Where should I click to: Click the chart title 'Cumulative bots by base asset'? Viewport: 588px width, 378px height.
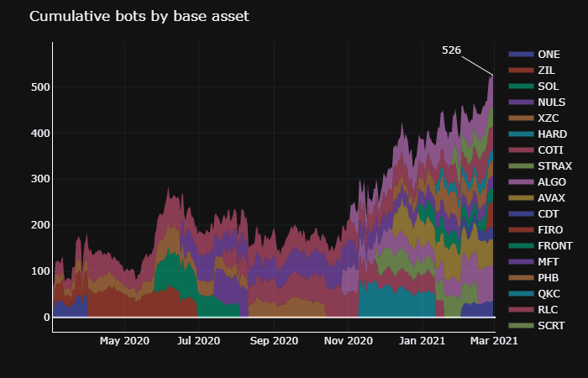click(139, 17)
